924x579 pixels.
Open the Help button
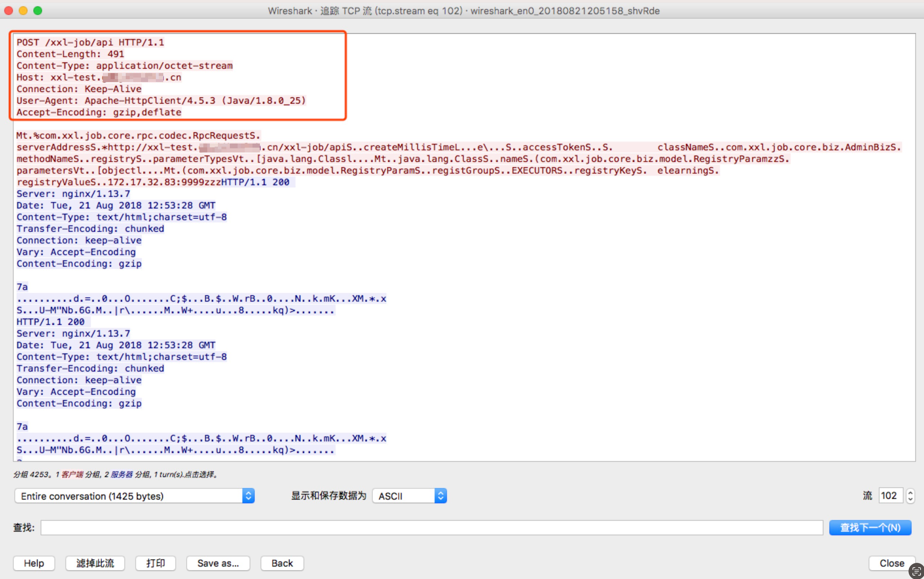[x=34, y=563]
